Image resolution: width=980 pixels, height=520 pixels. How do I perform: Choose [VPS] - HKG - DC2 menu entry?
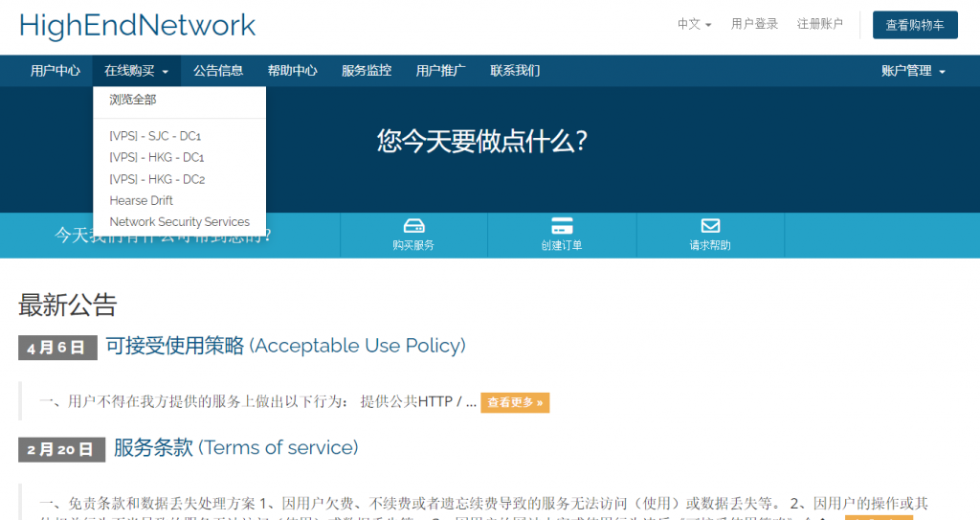[x=157, y=179]
